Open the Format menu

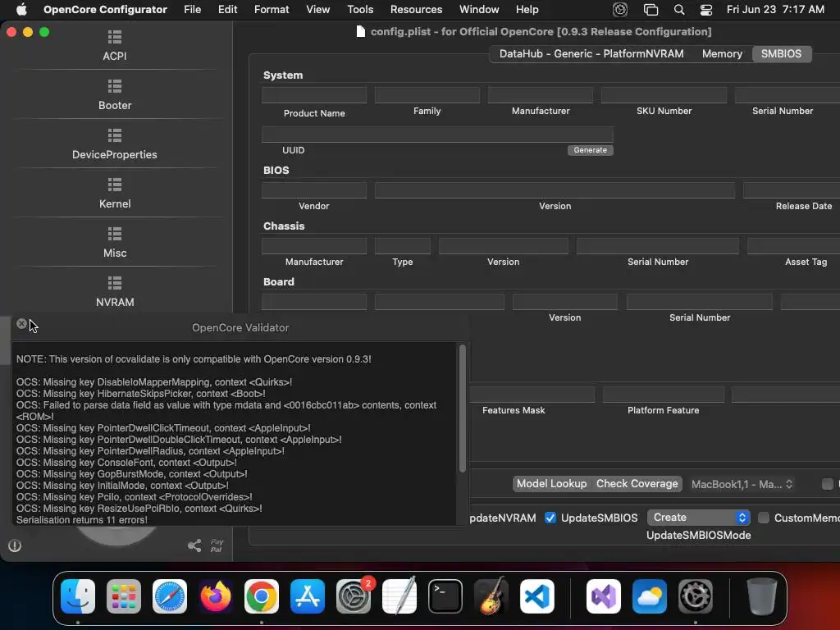(x=272, y=9)
